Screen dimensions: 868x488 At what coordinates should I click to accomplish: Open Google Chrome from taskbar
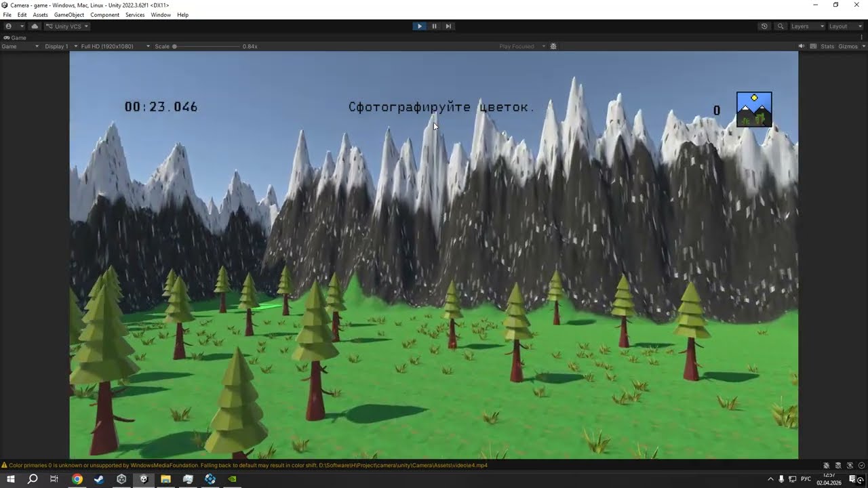point(77,479)
